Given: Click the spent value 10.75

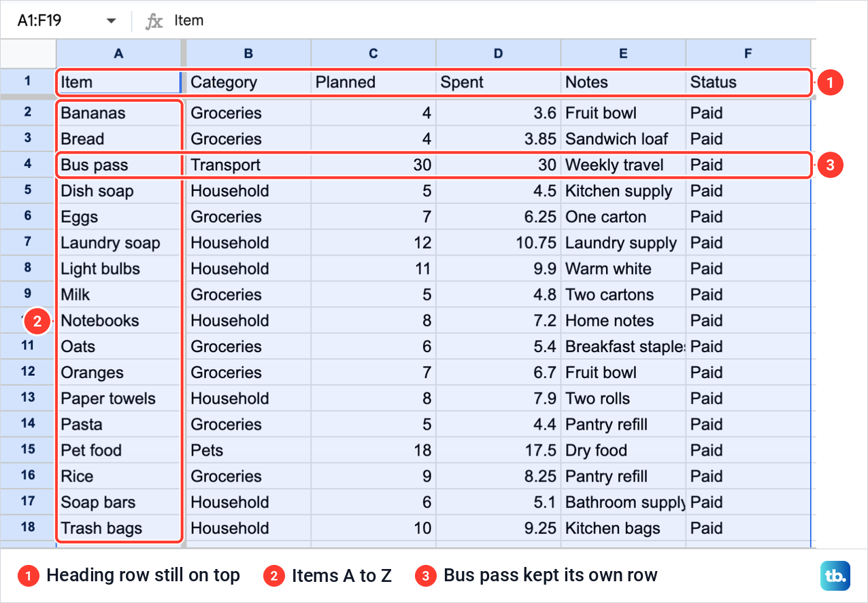Looking at the screenshot, I should click(499, 243).
